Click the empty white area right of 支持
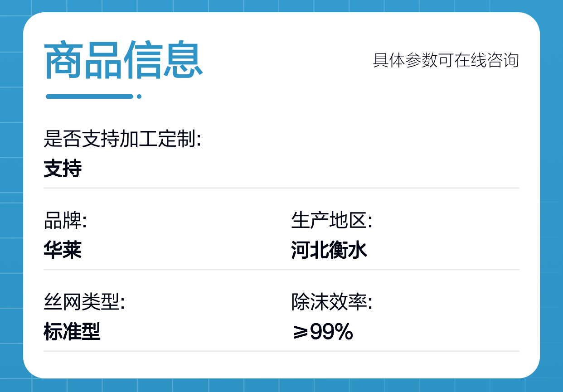The height and width of the screenshot is (392, 563). pos(317,169)
